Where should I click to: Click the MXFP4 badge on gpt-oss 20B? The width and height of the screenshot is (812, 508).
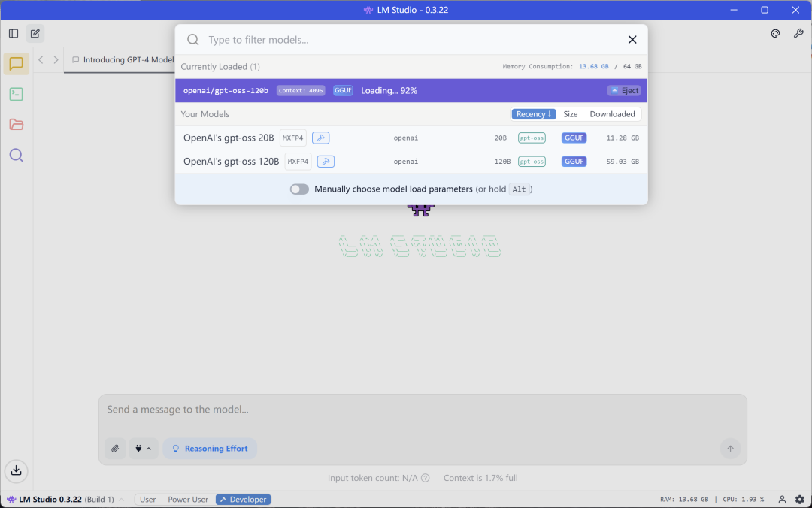tap(293, 138)
